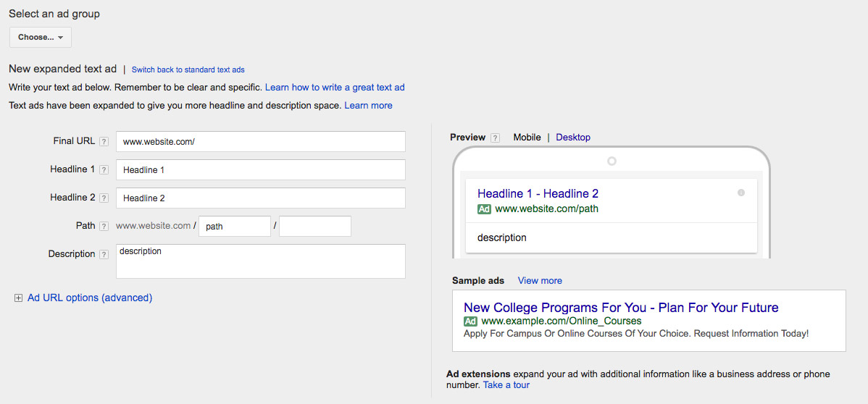868x404 pixels.
Task: Click the info circle in the mobile ad preview
Action: point(741,193)
